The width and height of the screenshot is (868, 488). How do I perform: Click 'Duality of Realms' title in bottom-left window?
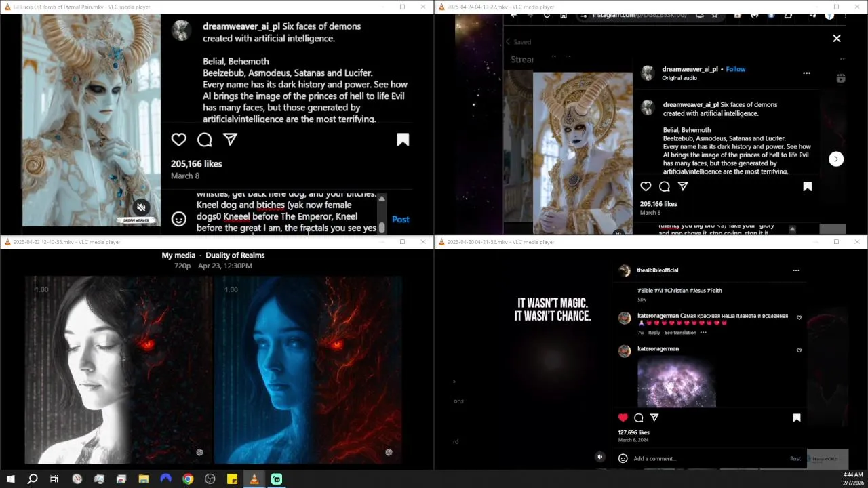[x=235, y=256]
